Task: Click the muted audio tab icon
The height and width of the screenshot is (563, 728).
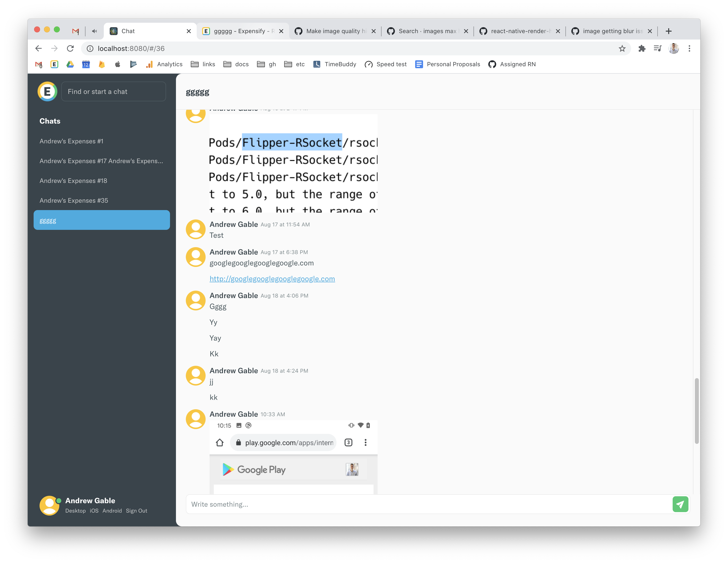Action: pos(95,31)
